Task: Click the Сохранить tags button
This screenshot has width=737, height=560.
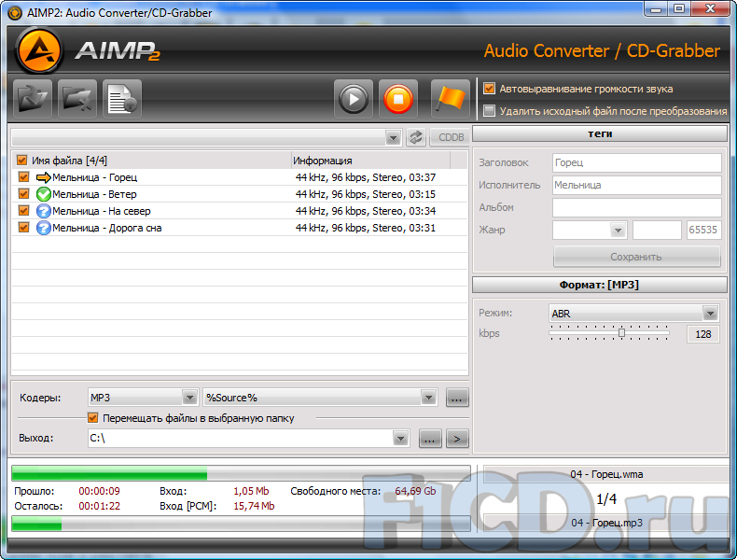Action: click(637, 257)
